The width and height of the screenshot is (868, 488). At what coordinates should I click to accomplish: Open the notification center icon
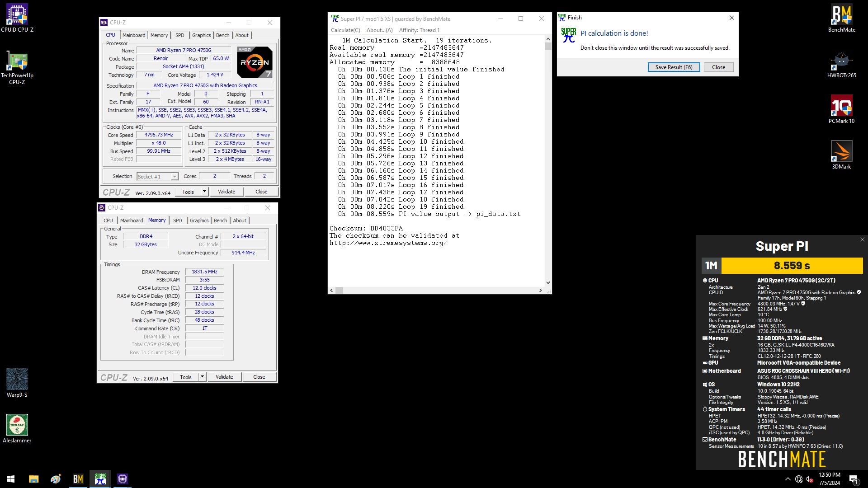coord(854,479)
